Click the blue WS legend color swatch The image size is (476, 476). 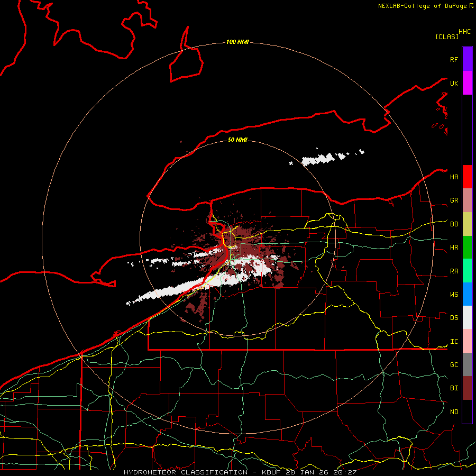tap(467, 294)
